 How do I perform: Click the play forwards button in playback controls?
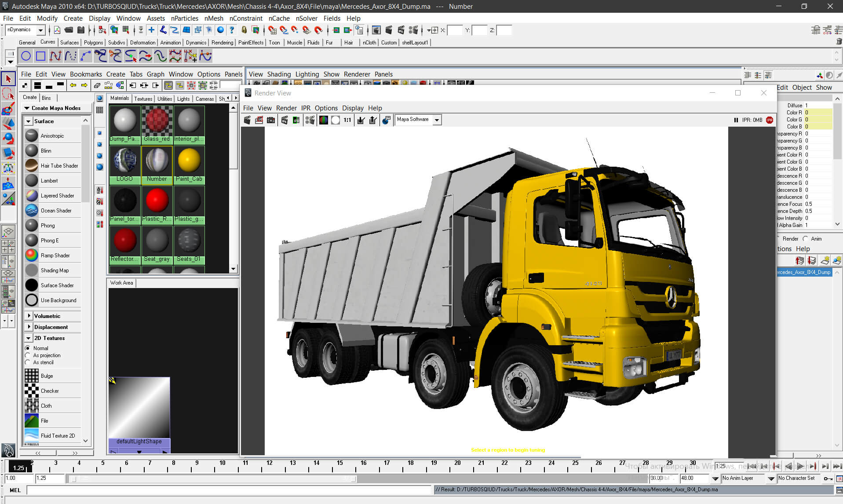[801, 466]
